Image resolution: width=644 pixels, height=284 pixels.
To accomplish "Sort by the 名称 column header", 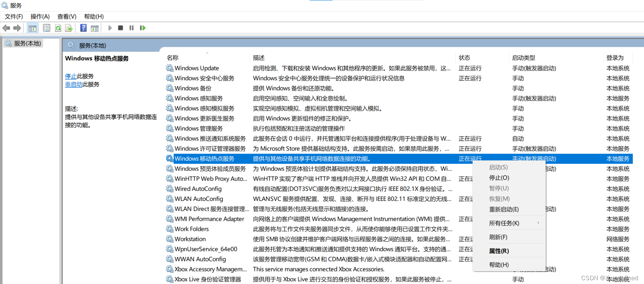I will 173,58.
